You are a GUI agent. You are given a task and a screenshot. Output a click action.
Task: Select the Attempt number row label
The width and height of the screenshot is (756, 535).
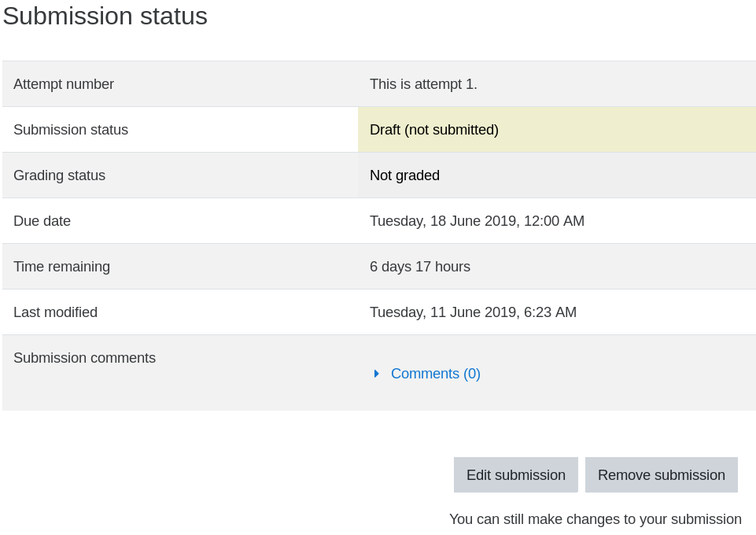(64, 84)
